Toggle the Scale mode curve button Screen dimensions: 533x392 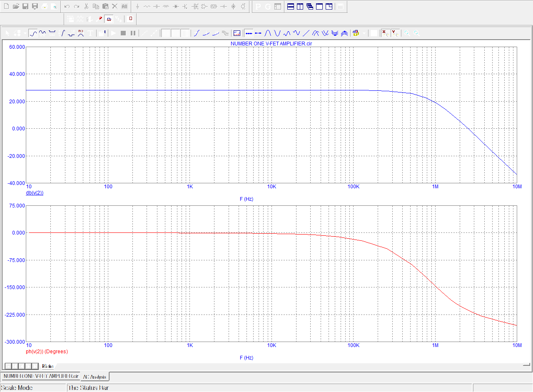point(33,33)
